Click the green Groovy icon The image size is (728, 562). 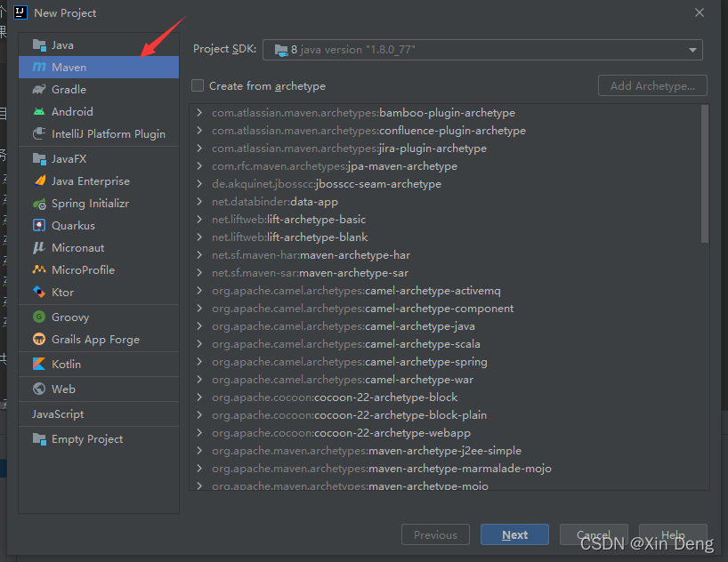(39, 317)
